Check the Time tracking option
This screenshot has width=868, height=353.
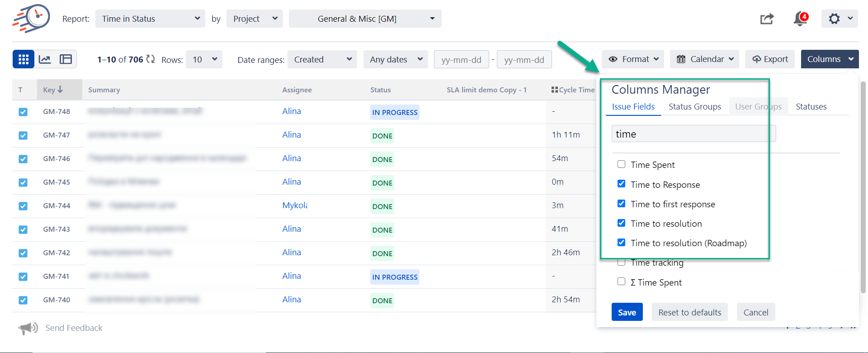click(x=622, y=262)
